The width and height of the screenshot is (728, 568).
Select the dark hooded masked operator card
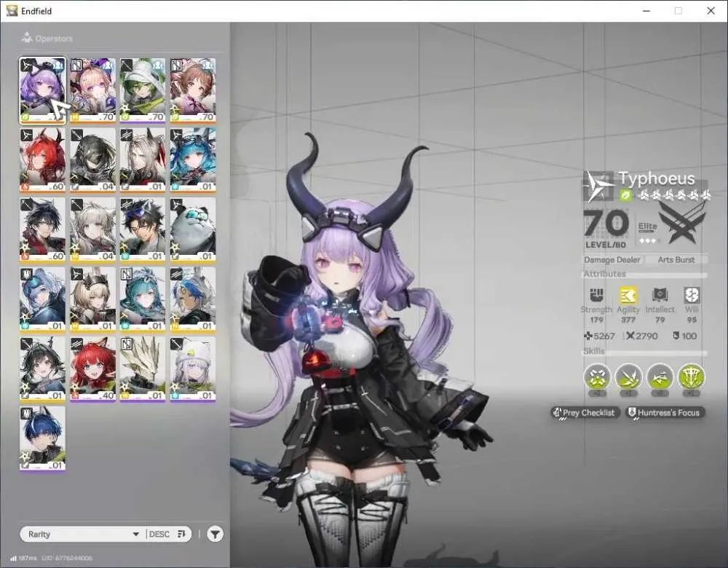pos(92,159)
